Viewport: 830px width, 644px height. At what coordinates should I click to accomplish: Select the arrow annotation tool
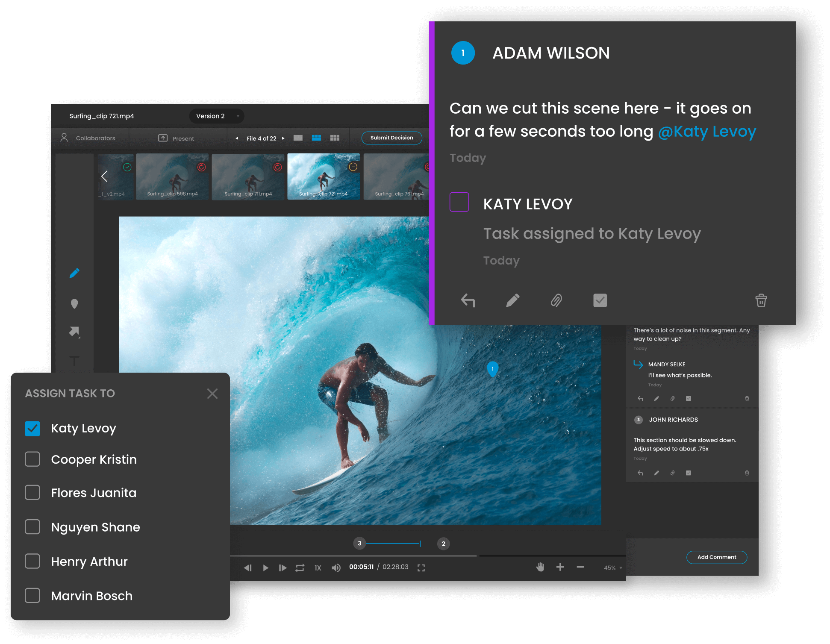click(74, 332)
